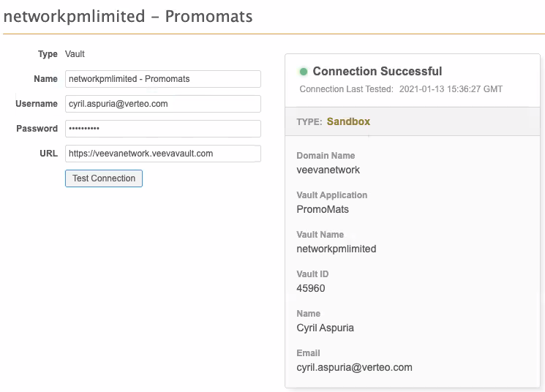
Task: Select the Password field
Action: tap(163, 129)
